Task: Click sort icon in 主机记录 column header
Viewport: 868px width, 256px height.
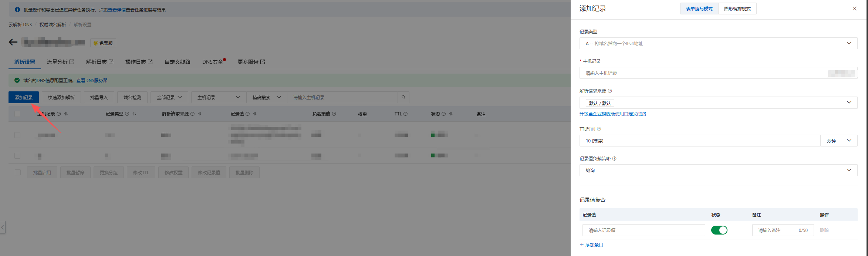Action: tap(66, 114)
